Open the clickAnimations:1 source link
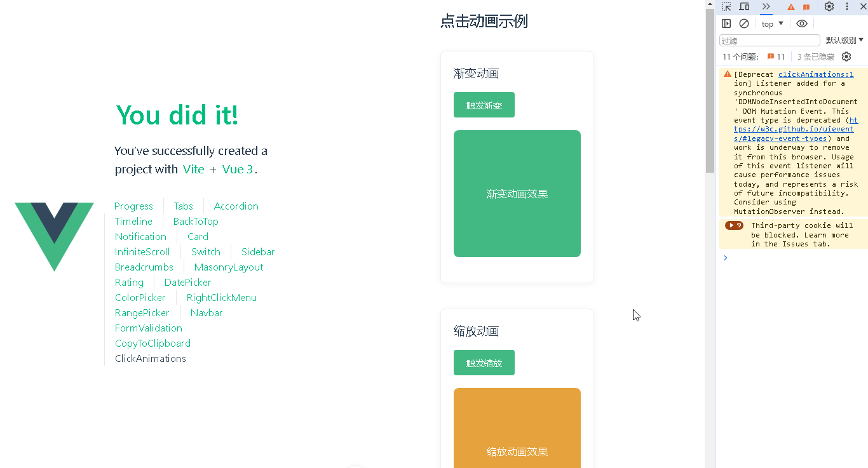Screen dimensions: 868x468 coord(816,74)
